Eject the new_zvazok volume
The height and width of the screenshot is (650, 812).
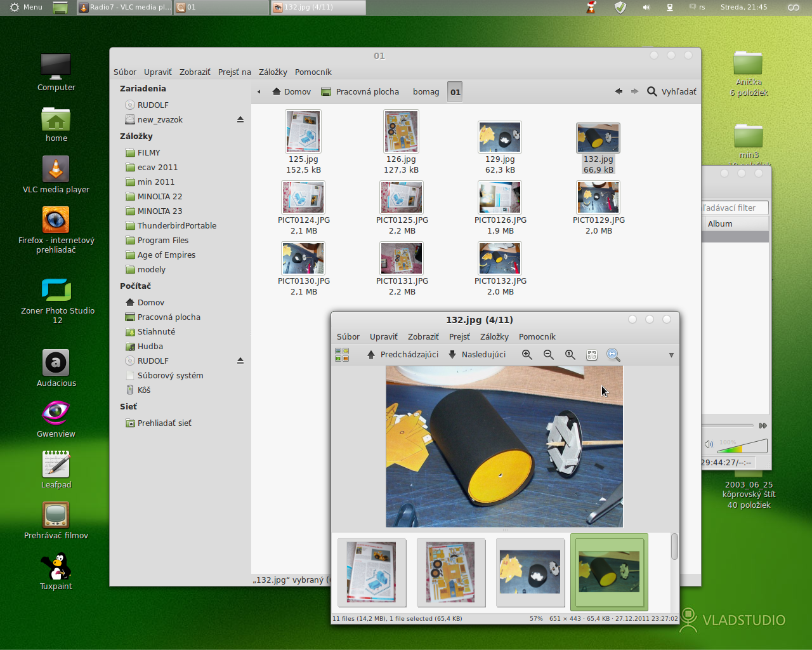240,119
